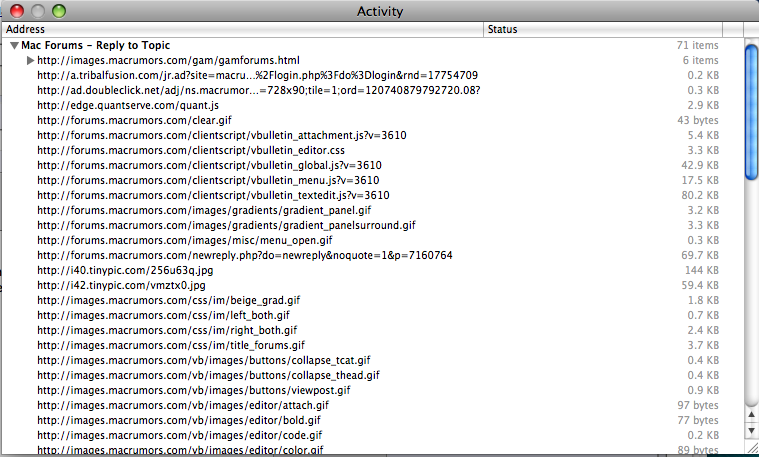
Task: Select the Mac Forums – Reply to Topic row
Action: point(373,46)
